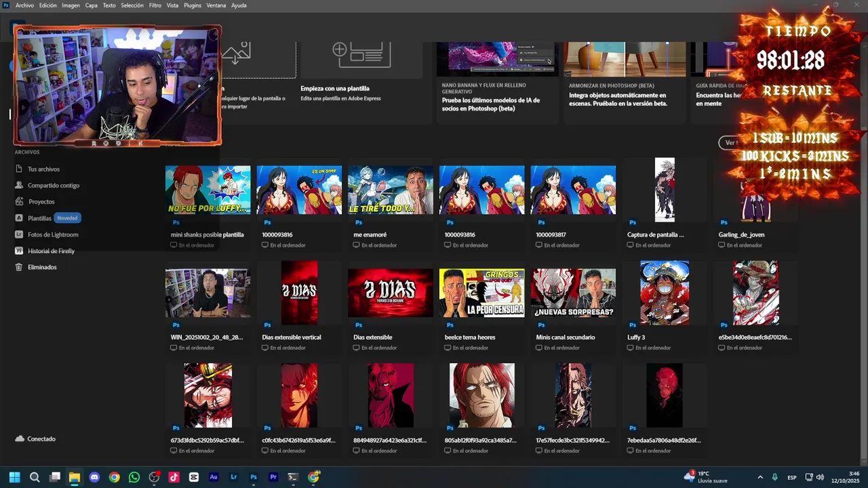The width and height of the screenshot is (868, 488).
Task: Open the 805ab12f0f93a92ca3485a7 file thumbnail
Action: pos(481,396)
